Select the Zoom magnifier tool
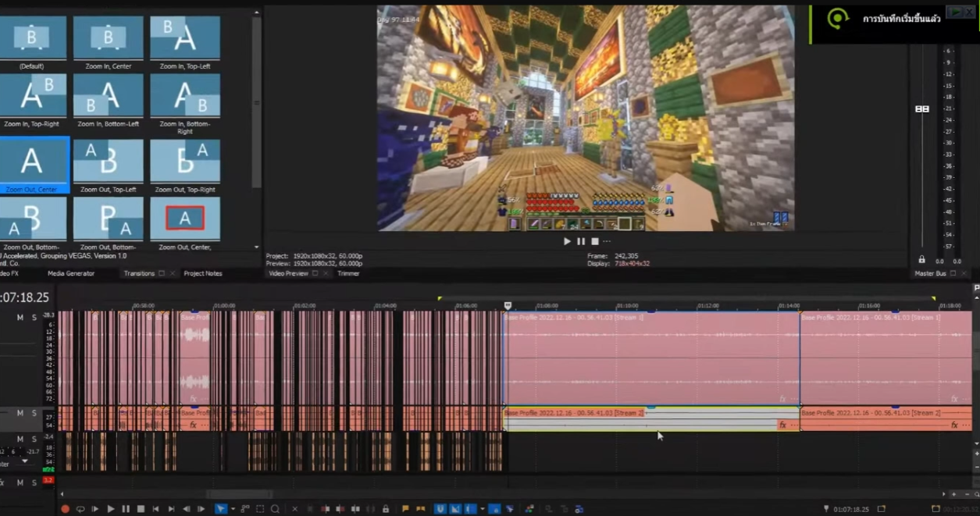Screen dimensions: 980x516 275,509
